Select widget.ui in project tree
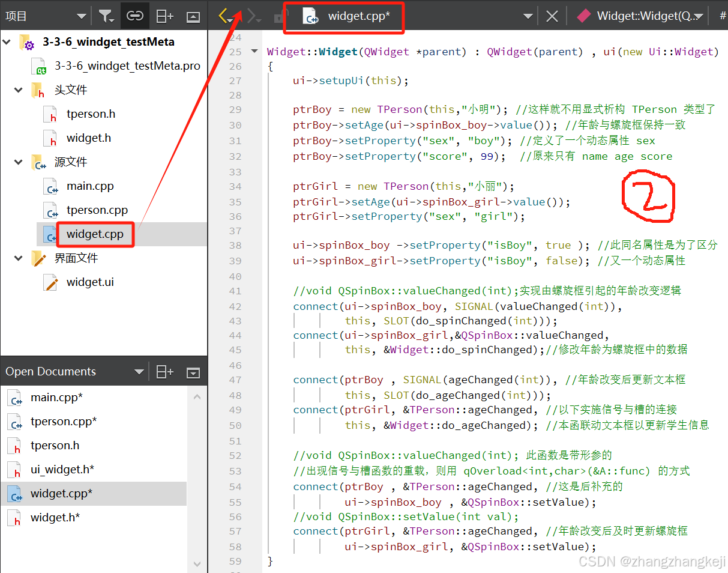 pyautogui.click(x=90, y=282)
